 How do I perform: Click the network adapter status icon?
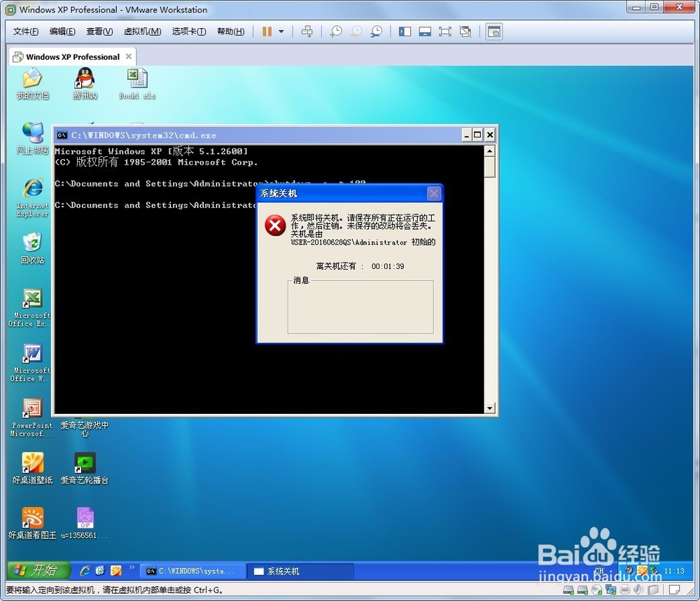pyautogui.click(x=610, y=590)
